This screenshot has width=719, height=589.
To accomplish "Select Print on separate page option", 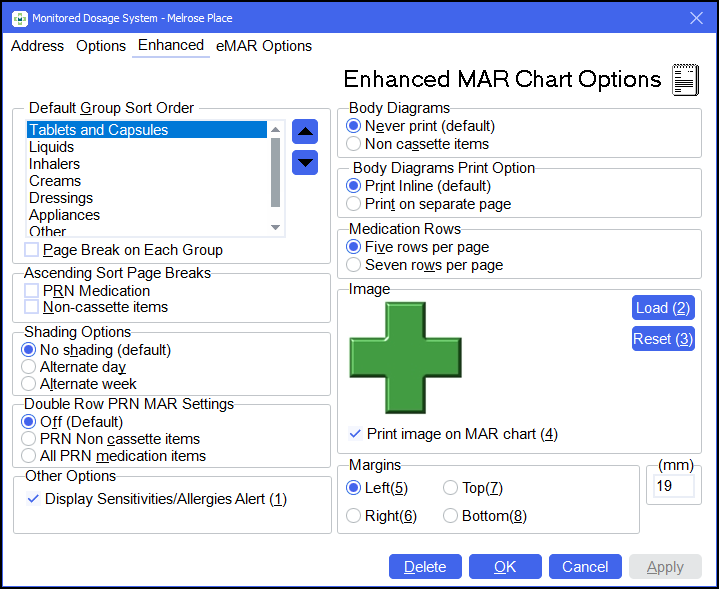I will pos(353,203).
